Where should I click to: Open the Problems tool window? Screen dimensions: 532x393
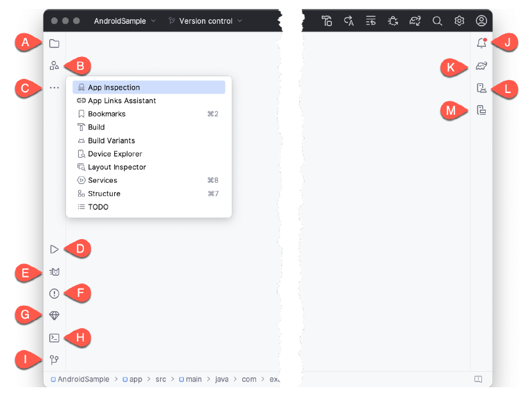point(54,294)
